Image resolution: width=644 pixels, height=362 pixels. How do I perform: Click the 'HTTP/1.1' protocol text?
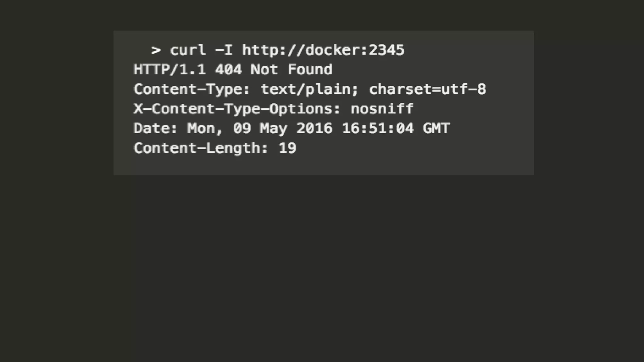pyautogui.click(x=170, y=70)
